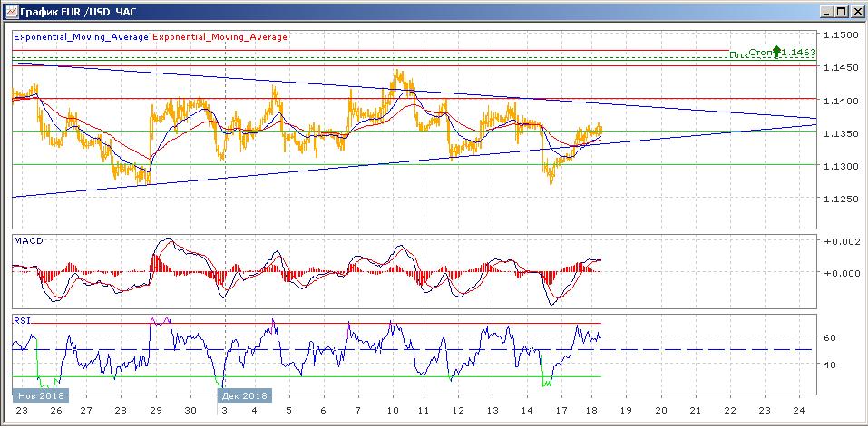This screenshot has height=429, width=868.
Task: Click price axis label 1.1300
Action: coord(841,167)
